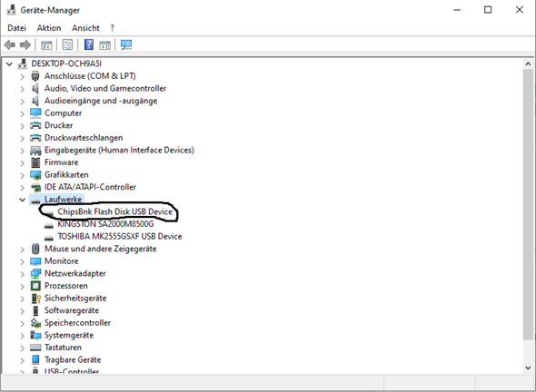Open the Datei menu
The height and width of the screenshot is (392, 536).
[16, 28]
